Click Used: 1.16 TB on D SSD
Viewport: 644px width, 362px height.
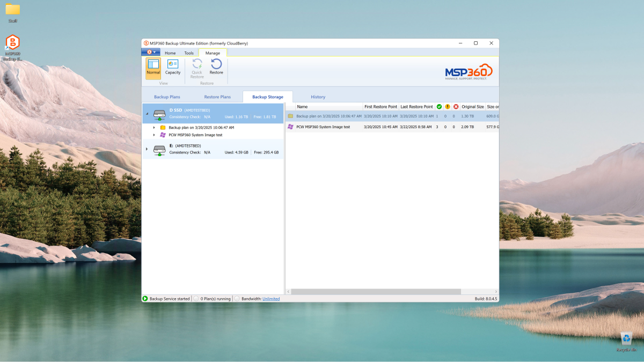[x=237, y=117]
